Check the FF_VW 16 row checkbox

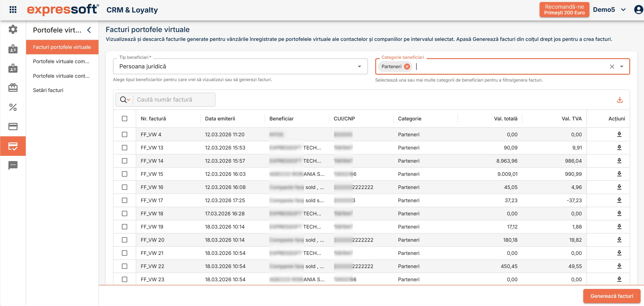click(x=124, y=187)
